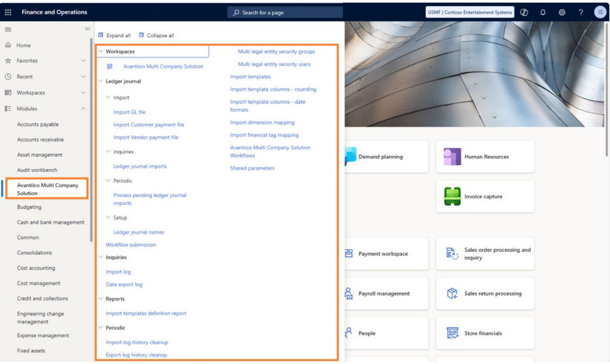Click the Expand all icon
610x364 pixels.
click(100, 35)
